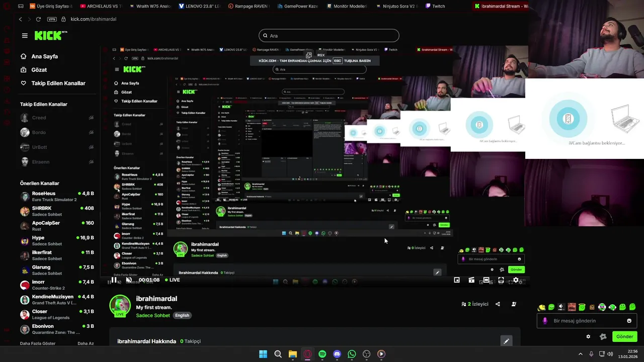Open the followed channel UrBott

[x=57, y=147]
